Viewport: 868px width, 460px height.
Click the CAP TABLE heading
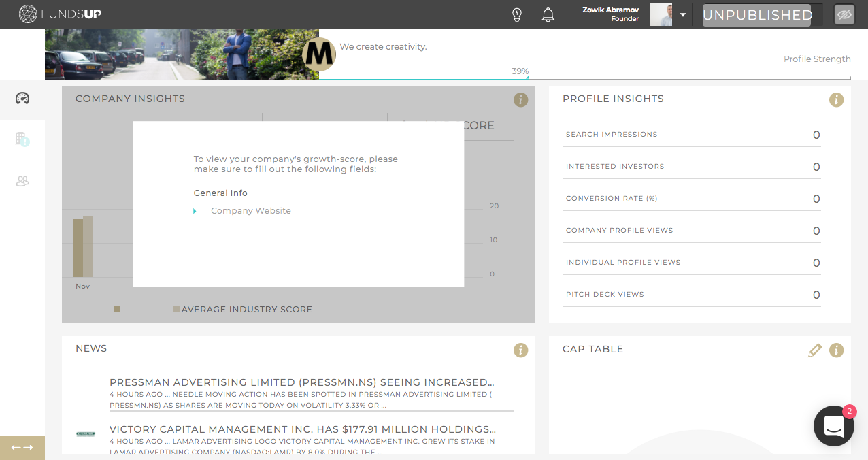coord(592,349)
